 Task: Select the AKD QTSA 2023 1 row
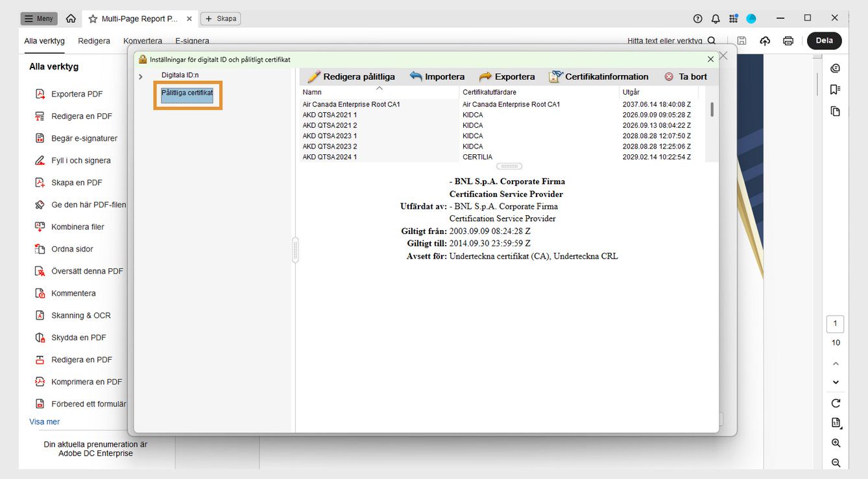[502, 136]
